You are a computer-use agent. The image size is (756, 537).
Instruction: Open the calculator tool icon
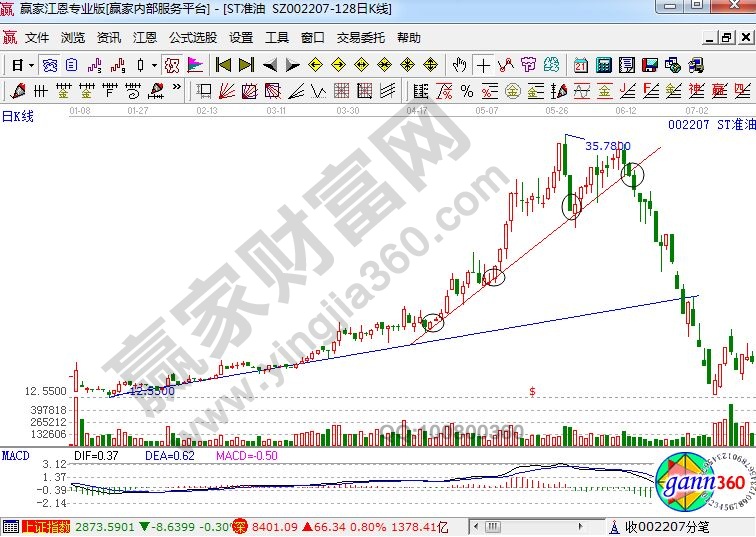pyautogui.click(x=603, y=65)
